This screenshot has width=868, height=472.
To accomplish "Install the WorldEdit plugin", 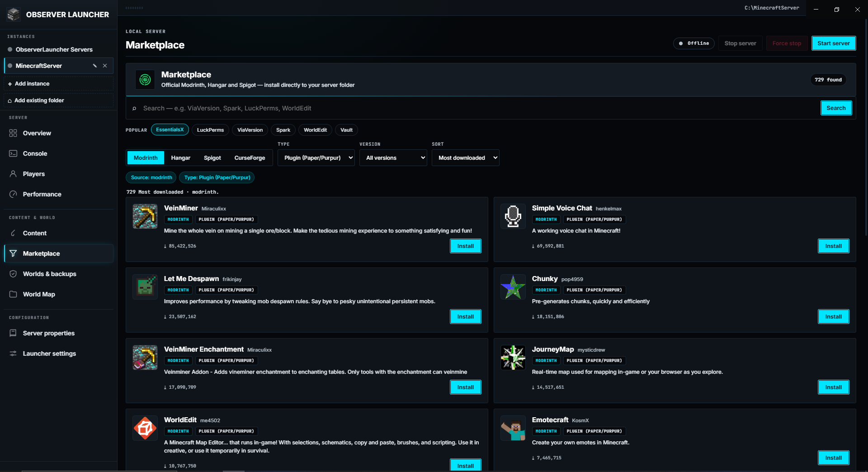I will click(x=466, y=465).
